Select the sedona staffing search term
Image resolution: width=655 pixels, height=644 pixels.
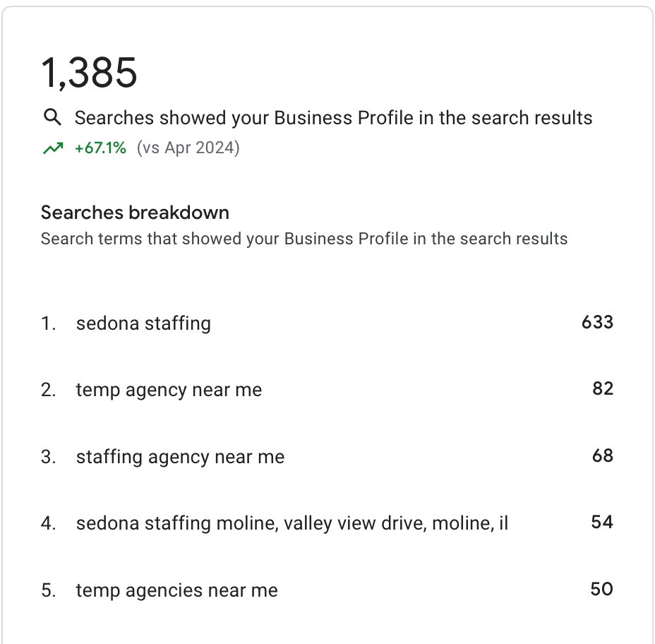[143, 323]
